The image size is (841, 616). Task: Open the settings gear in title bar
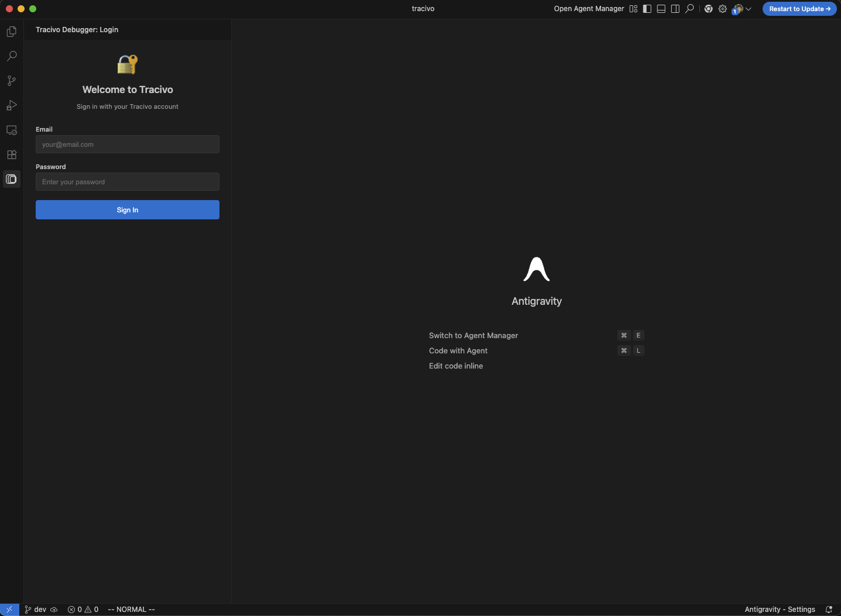[x=723, y=9]
